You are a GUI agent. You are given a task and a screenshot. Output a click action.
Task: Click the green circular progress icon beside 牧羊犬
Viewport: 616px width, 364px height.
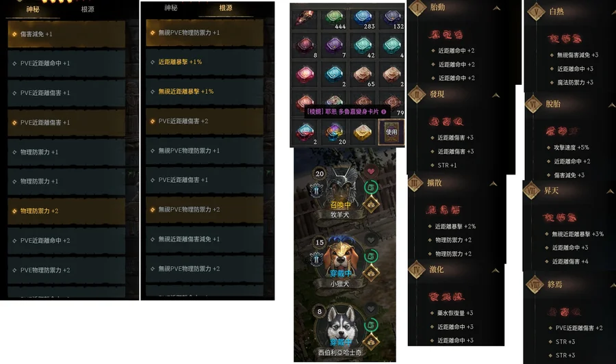(x=370, y=187)
